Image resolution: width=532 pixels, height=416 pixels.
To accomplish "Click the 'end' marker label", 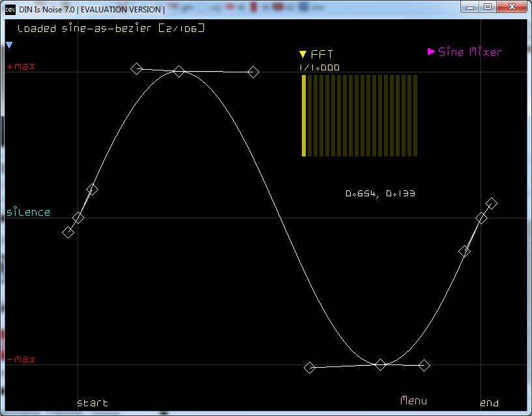I will point(489,404).
